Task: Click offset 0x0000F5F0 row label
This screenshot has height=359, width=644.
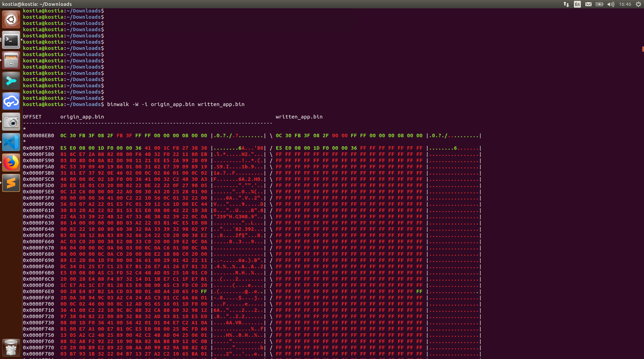Action: pyautogui.click(x=39, y=198)
